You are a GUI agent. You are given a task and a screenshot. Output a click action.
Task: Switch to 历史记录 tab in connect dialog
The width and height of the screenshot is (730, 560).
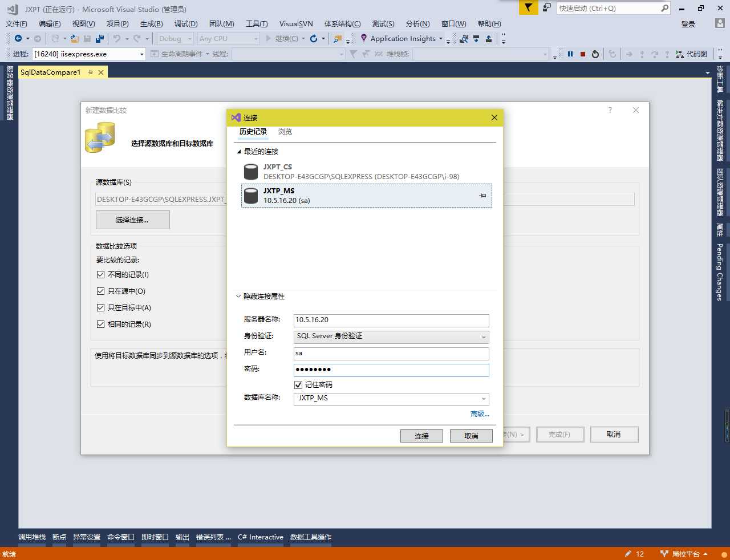pyautogui.click(x=253, y=132)
